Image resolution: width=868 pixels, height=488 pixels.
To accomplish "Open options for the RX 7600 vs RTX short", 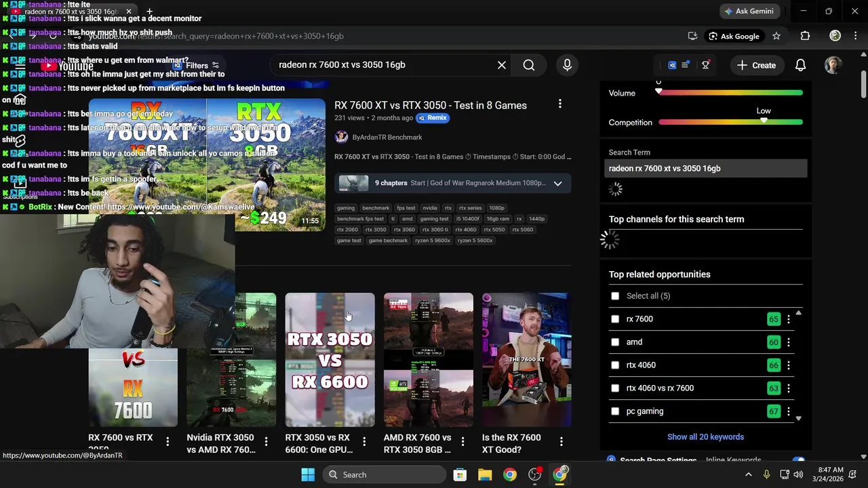I will pos(167,441).
